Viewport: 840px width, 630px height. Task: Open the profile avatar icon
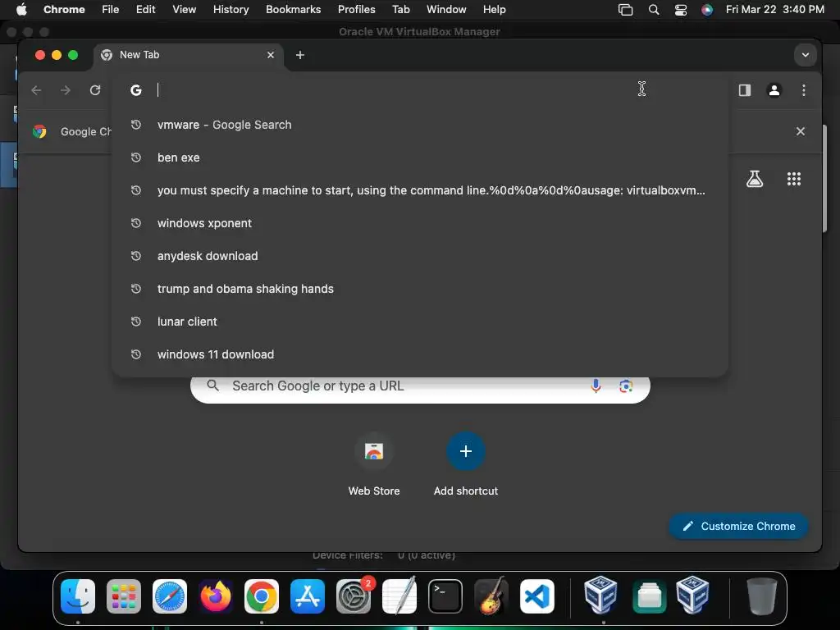(x=774, y=90)
